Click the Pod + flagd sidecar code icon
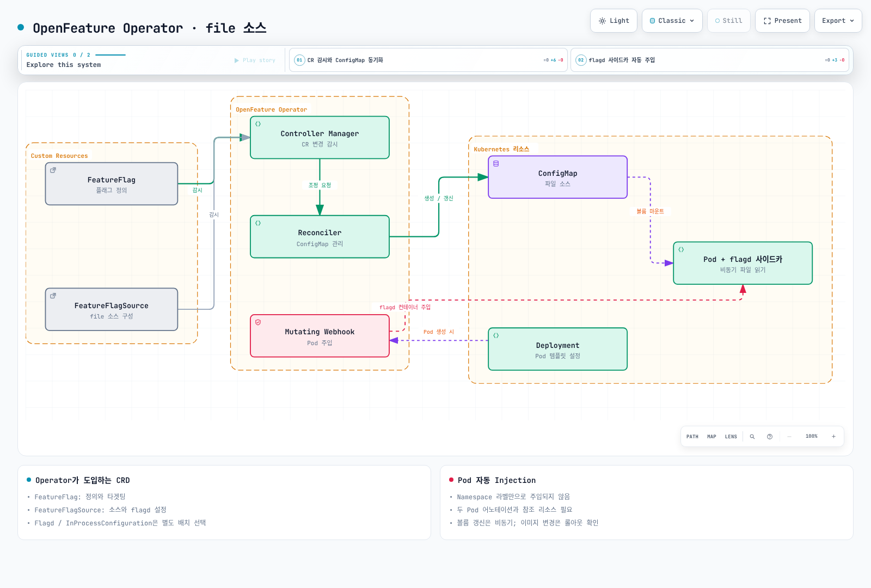 coord(681,249)
